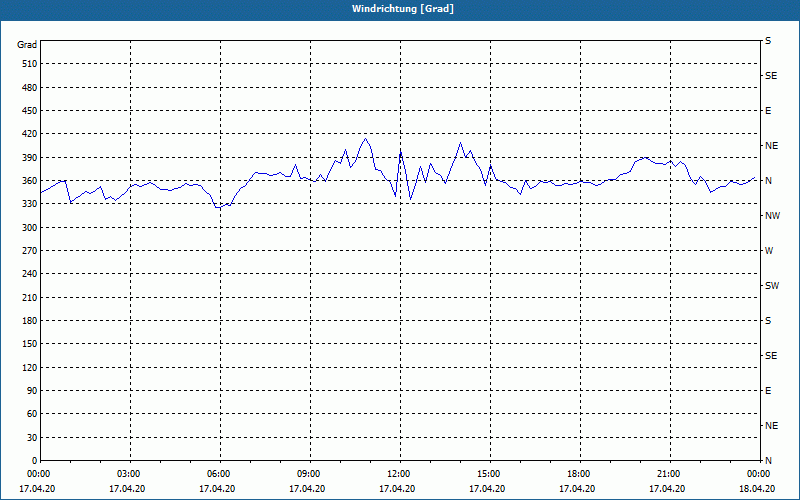800x500 pixels.
Task: Click the NE compass label above 390 gridline
Action: (x=771, y=146)
